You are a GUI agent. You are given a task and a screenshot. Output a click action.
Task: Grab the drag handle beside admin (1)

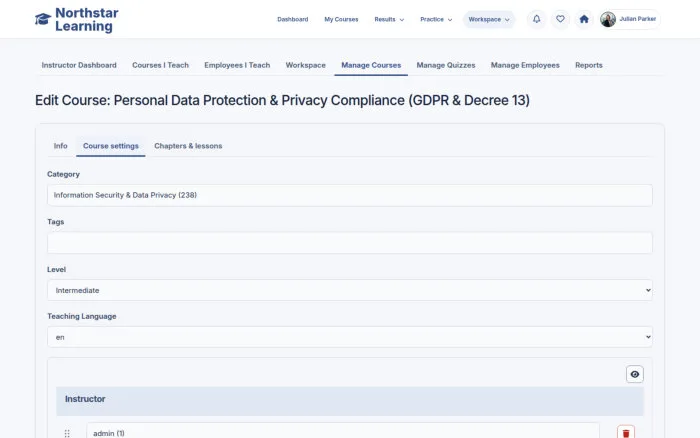pos(67,433)
